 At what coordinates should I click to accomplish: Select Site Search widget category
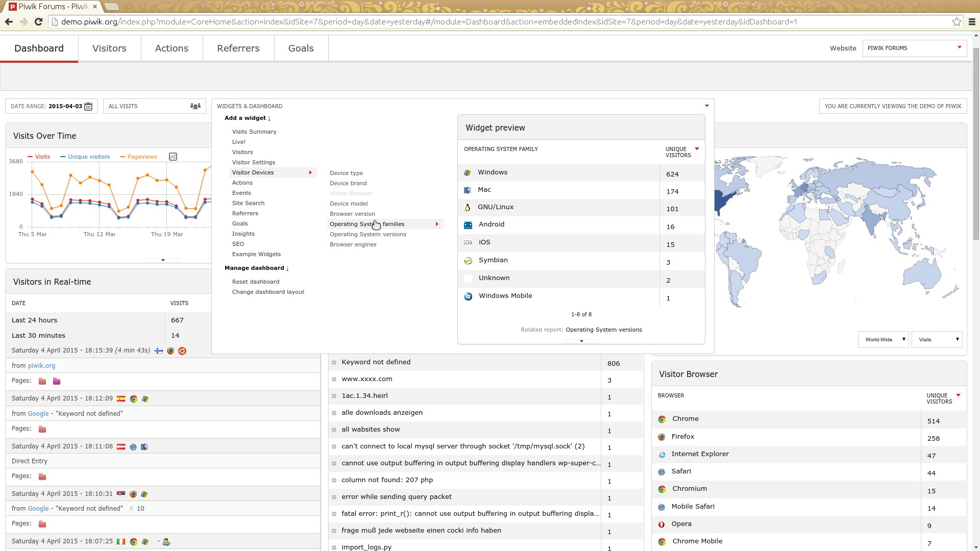pos(248,203)
